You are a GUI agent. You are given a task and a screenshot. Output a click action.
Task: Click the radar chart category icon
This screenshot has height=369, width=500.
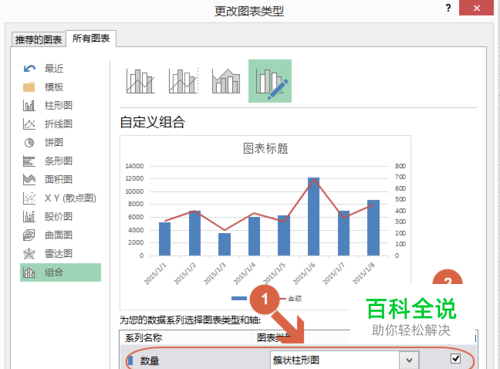(x=29, y=254)
